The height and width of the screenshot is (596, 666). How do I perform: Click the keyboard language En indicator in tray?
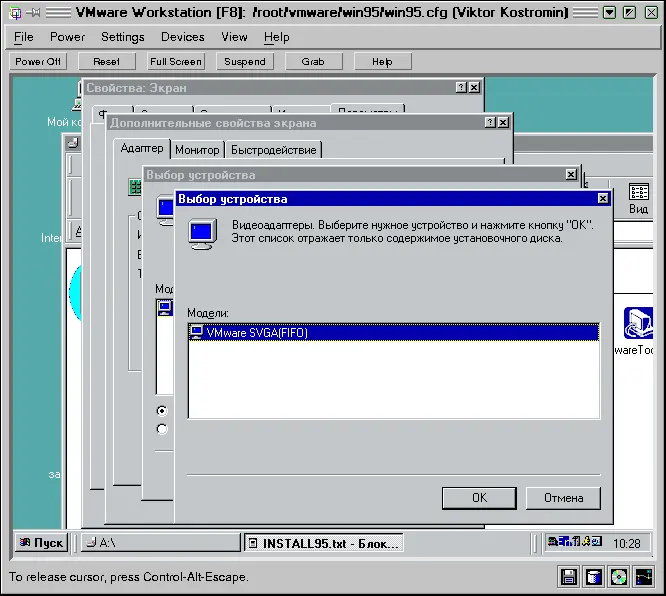pos(564,541)
